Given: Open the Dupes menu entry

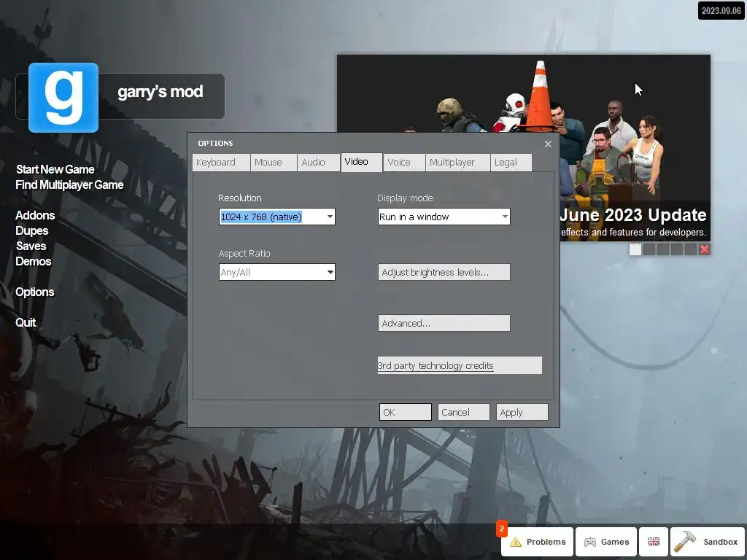Looking at the screenshot, I should pos(32,230).
